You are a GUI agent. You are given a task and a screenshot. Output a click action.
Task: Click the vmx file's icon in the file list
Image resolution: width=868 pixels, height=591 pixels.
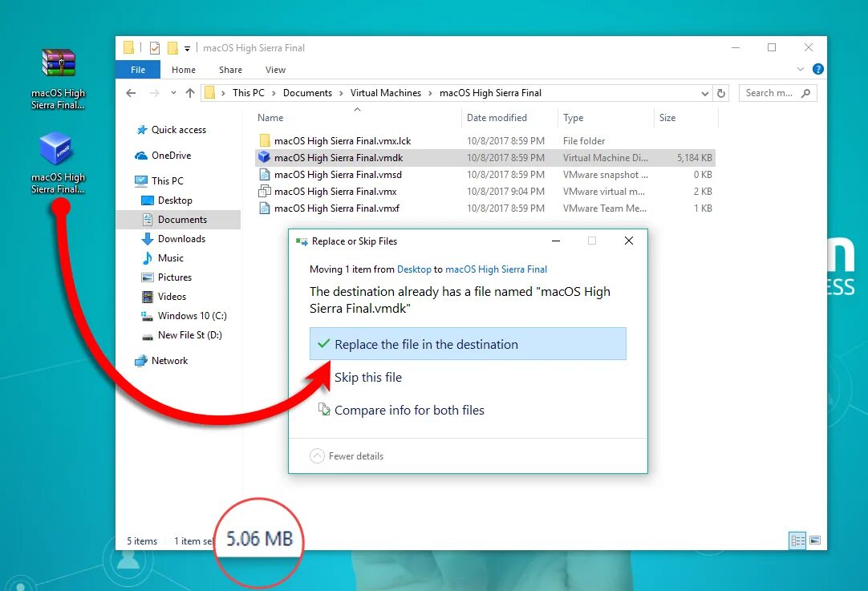click(265, 192)
